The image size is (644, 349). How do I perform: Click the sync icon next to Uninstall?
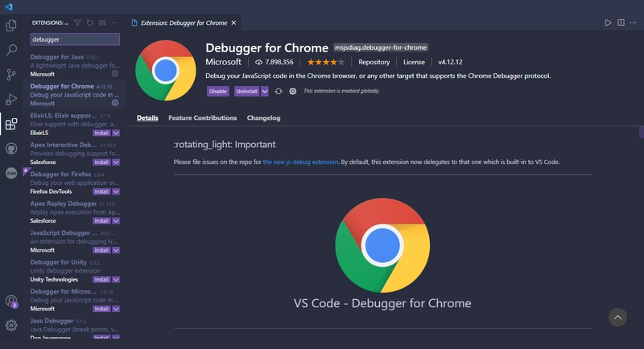coord(279,92)
